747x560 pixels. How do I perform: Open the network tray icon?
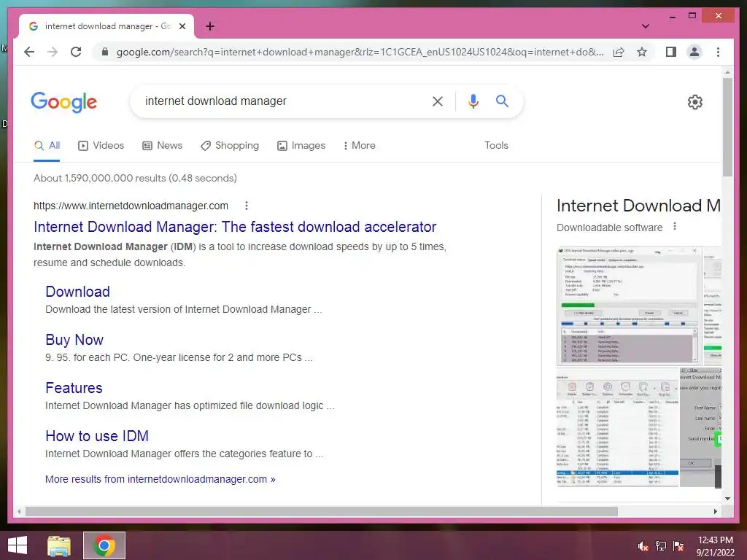click(661, 546)
